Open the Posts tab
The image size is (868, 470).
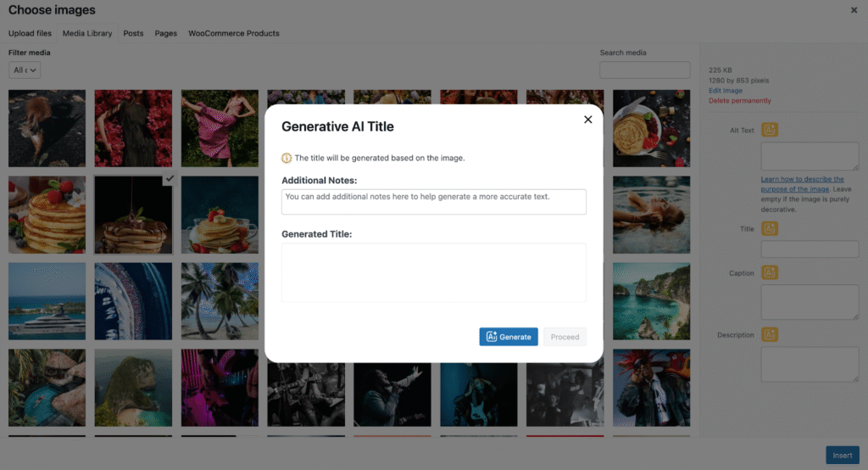coord(133,33)
